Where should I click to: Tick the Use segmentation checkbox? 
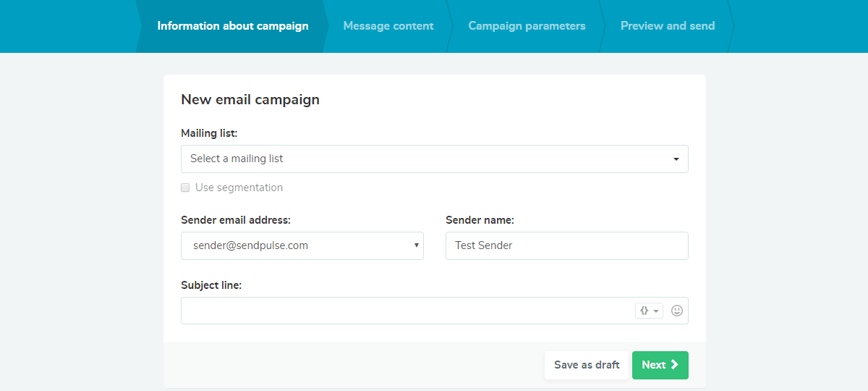point(185,188)
